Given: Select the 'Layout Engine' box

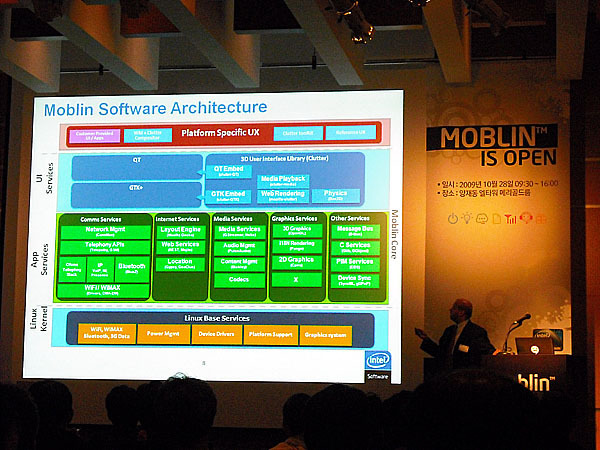Looking at the screenshot, I should (181, 232).
